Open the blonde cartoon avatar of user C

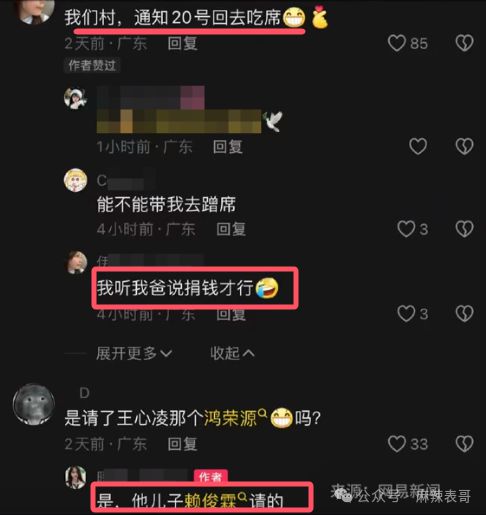point(76,180)
